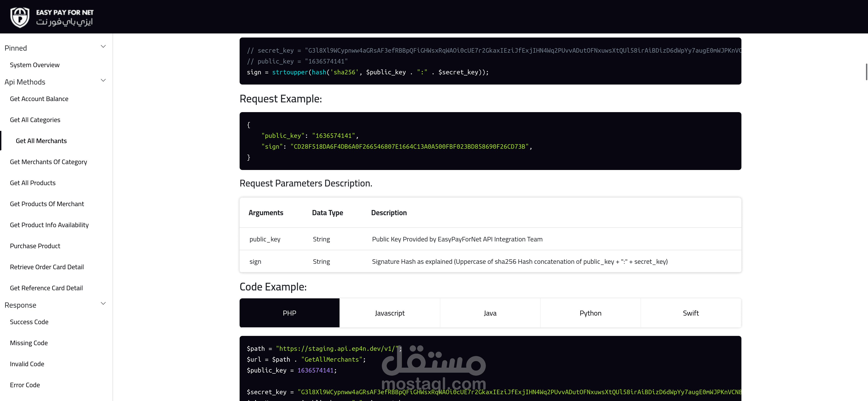Viewport: 868px width, 401px height.
Task: Switch to the Python code tab
Action: (590, 313)
